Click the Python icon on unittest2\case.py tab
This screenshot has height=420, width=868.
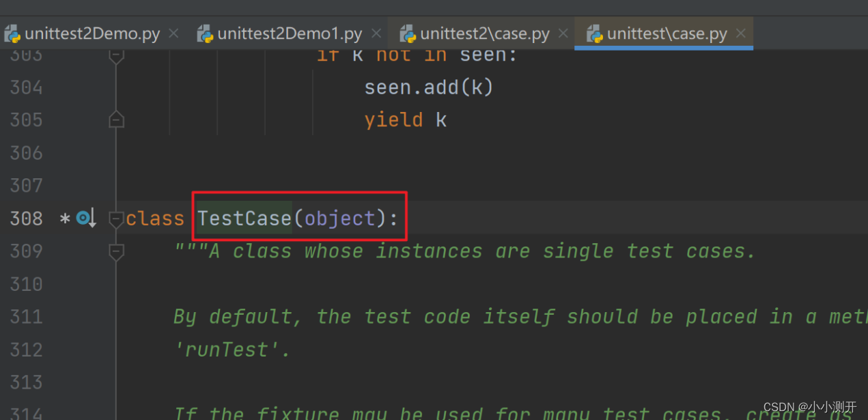coord(408,32)
